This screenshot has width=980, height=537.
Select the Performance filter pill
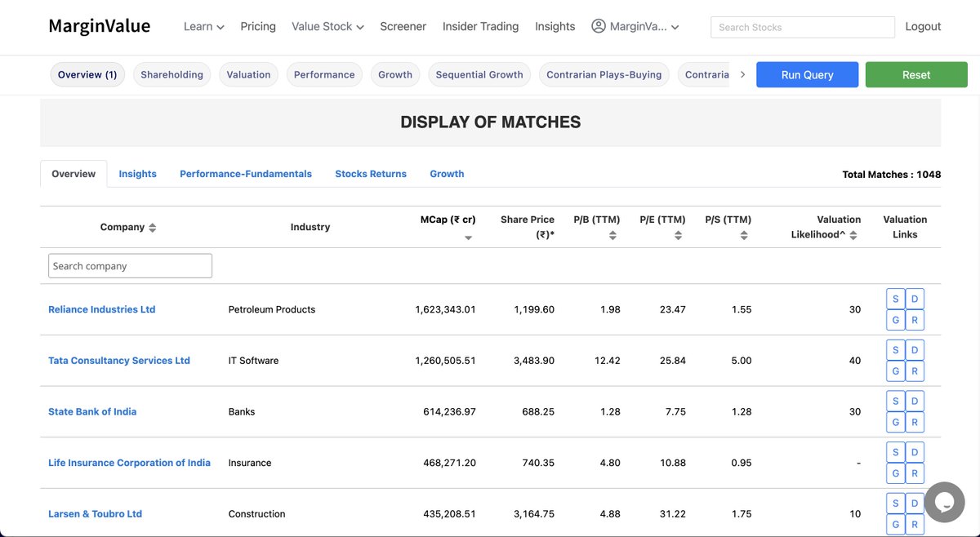324,74
